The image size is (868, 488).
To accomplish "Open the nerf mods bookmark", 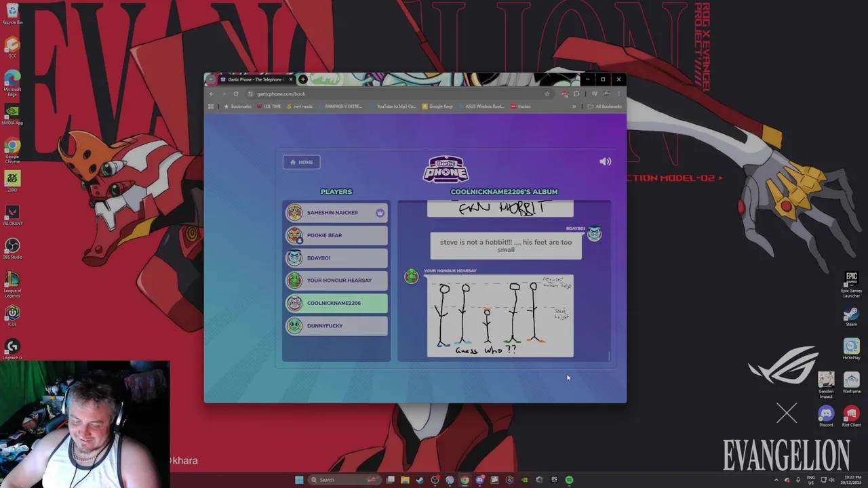I will [300, 106].
